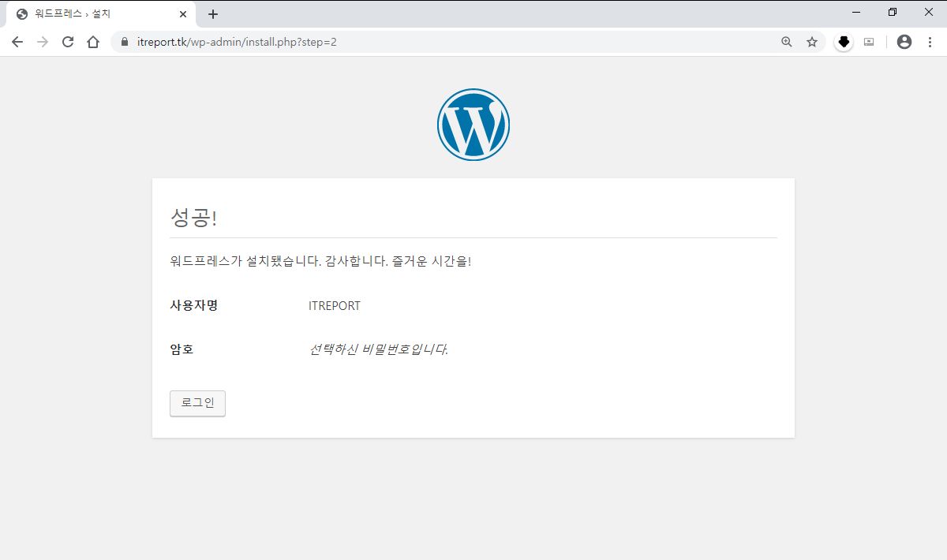
Task: Close the 워드프레스 › 설치 tab
Action: pos(183,14)
